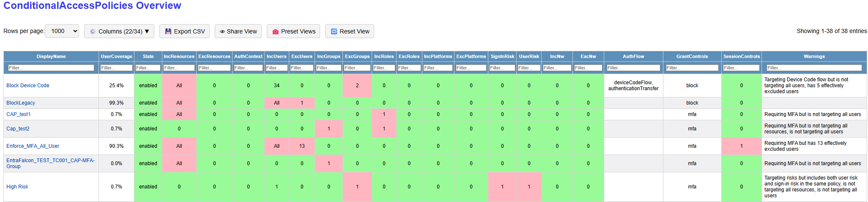Open the High Risk policy link
Viewport: 868px width, 202px height.
(17, 187)
